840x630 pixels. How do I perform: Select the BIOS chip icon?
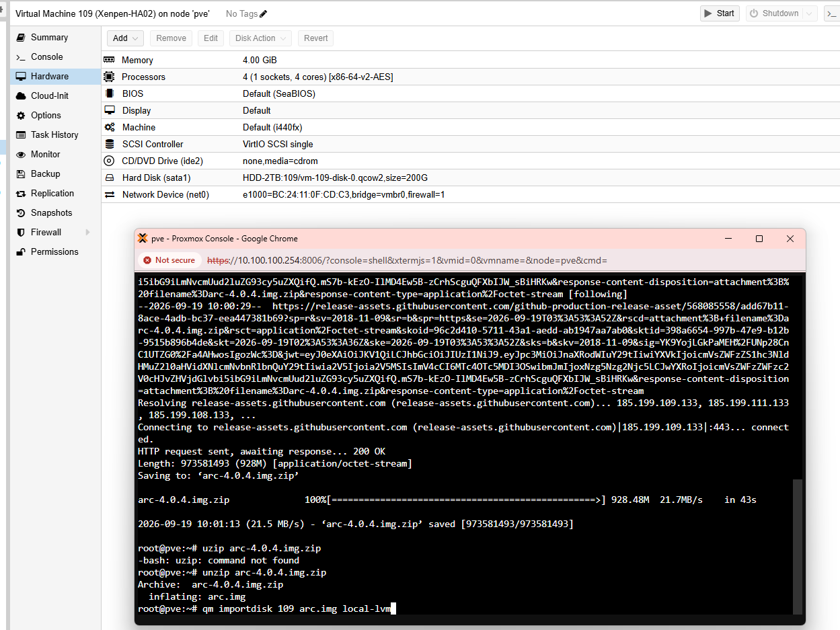click(110, 94)
